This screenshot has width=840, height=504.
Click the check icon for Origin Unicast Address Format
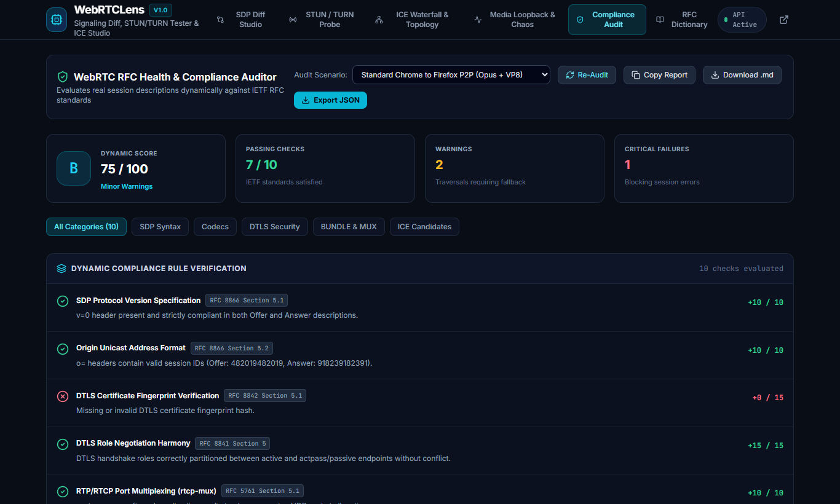tap(63, 349)
